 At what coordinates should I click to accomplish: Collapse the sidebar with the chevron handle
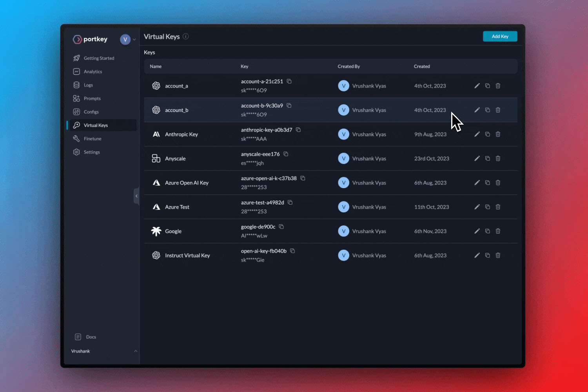[x=136, y=196]
